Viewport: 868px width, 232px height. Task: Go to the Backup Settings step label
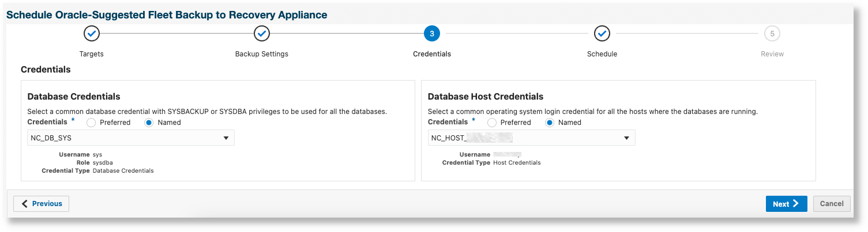[x=262, y=54]
